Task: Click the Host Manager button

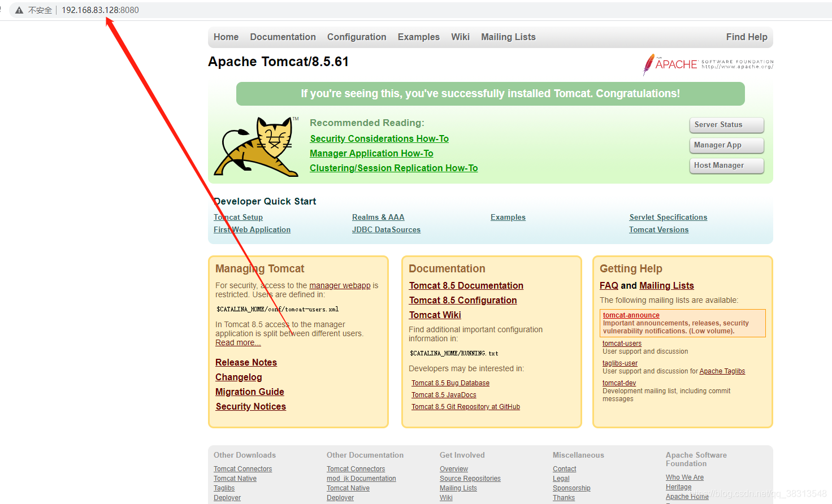Action: pos(726,166)
